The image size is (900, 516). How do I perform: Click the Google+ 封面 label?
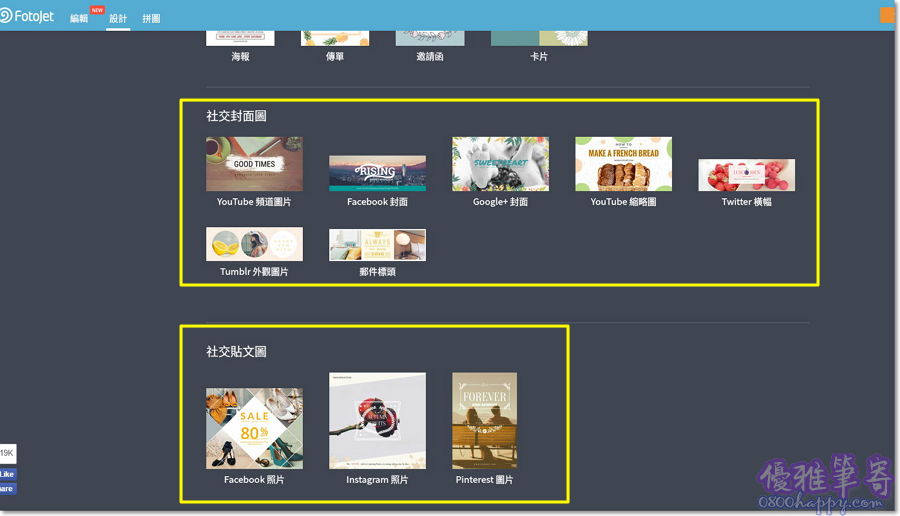500,202
